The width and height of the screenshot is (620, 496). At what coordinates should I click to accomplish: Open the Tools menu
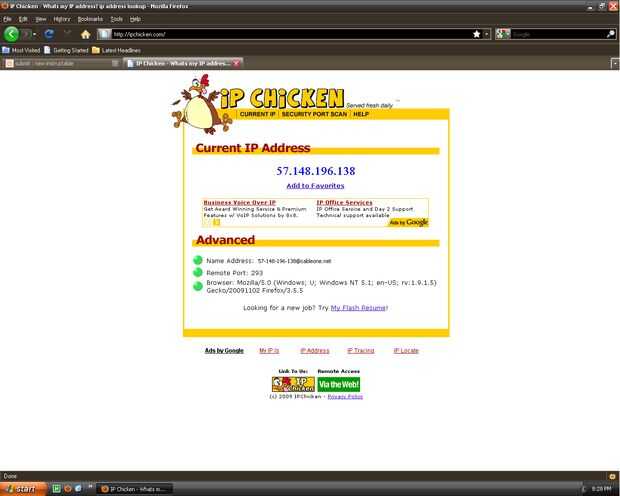tap(116, 19)
